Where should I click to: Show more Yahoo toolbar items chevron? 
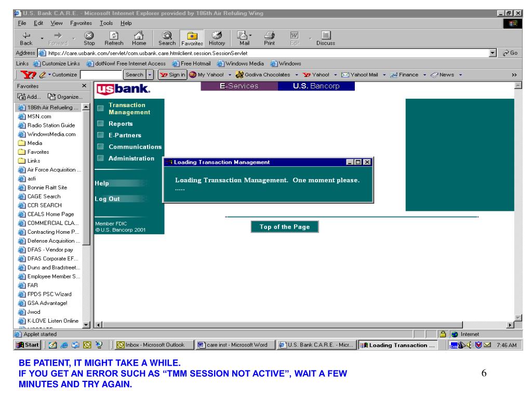click(514, 75)
